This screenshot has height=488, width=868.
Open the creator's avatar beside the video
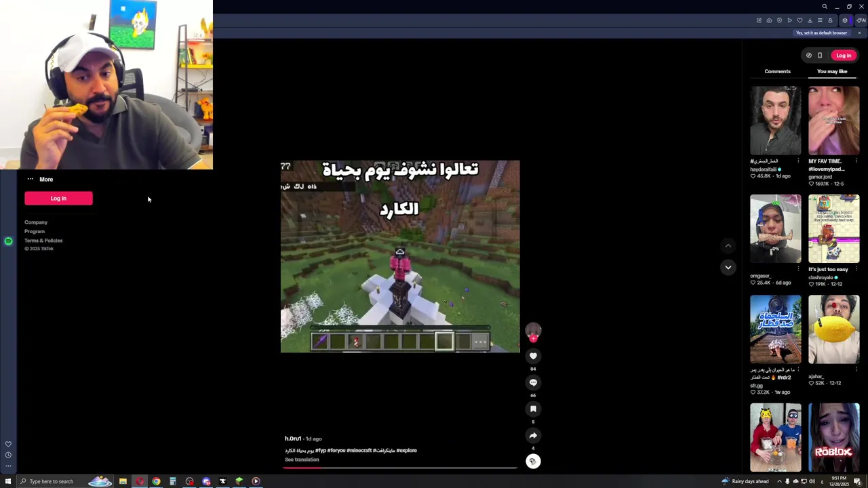click(534, 332)
